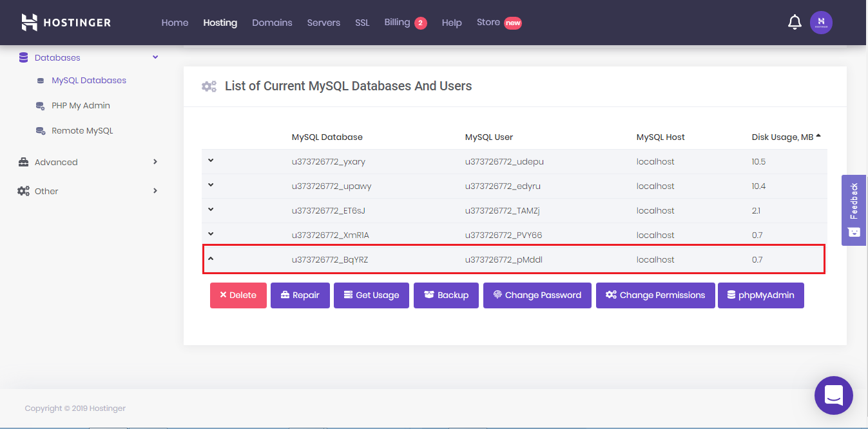Click the Databases stack icon in sidebar
Image resolution: width=868 pixels, height=429 pixels.
tap(23, 57)
